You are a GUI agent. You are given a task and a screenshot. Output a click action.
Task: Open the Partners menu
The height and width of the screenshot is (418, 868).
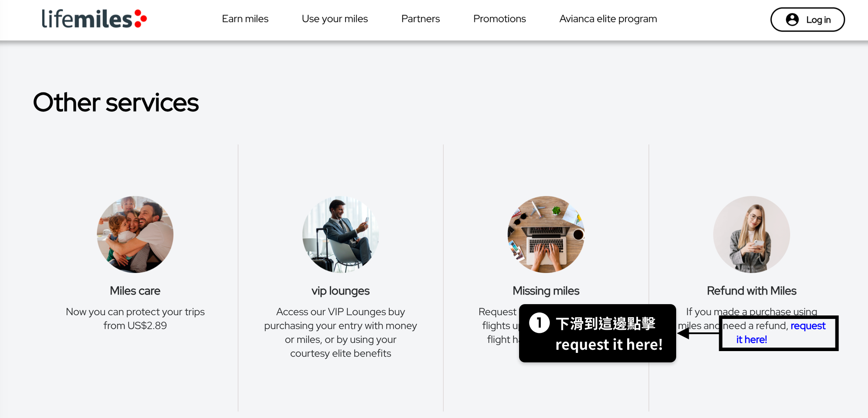coord(420,19)
